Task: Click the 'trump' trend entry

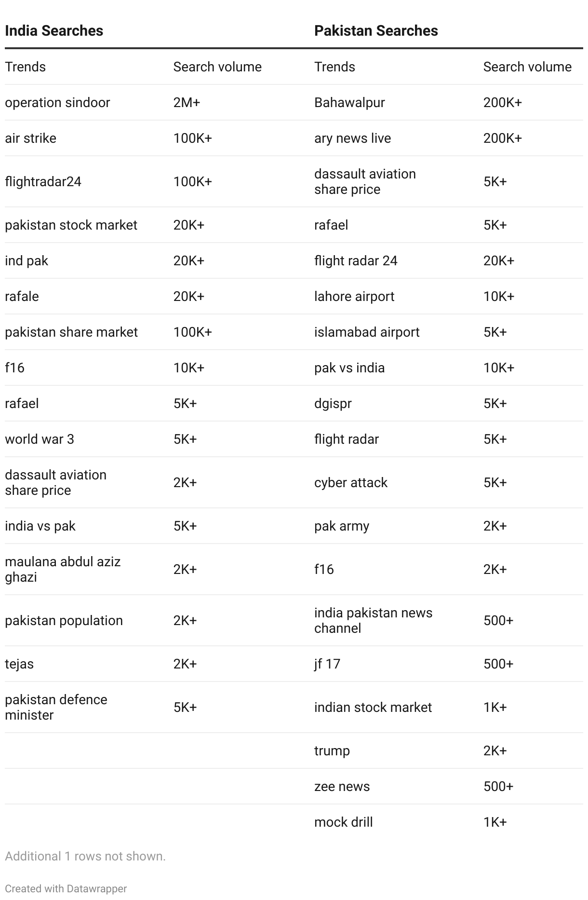Action: 332,751
